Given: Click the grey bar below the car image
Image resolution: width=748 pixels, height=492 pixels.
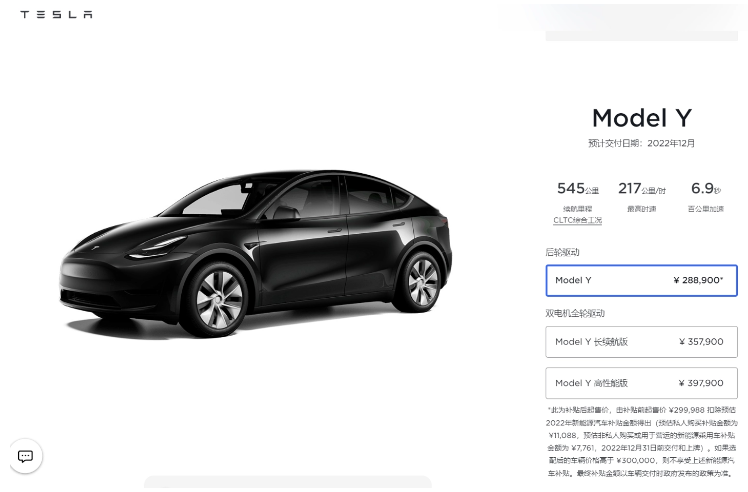Looking at the screenshot, I should [x=288, y=482].
